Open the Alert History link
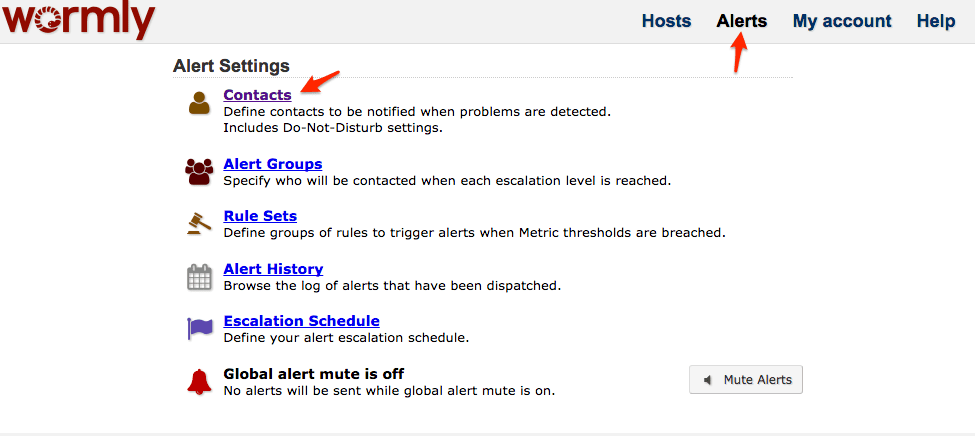The width and height of the screenshot is (975, 436). coord(273,269)
